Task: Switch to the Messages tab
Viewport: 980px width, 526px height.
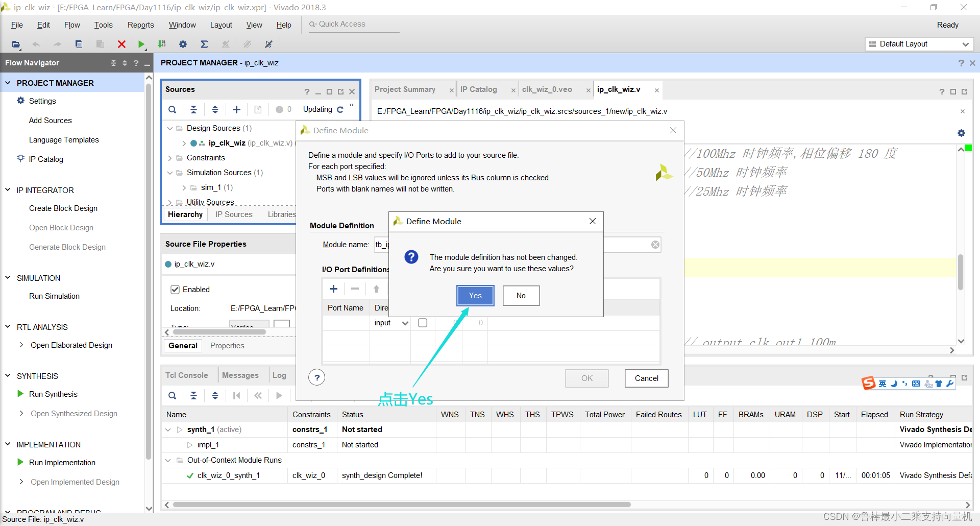Action: point(240,375)
